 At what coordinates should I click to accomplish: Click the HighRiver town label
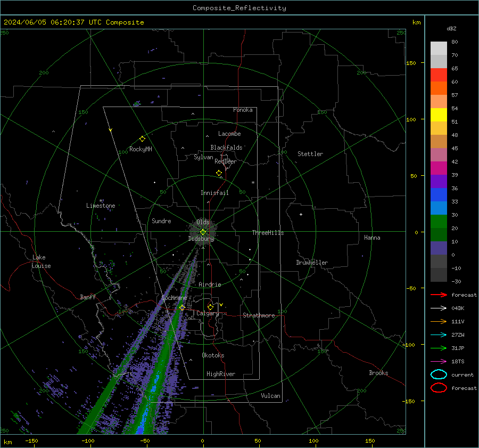(221, 374)
